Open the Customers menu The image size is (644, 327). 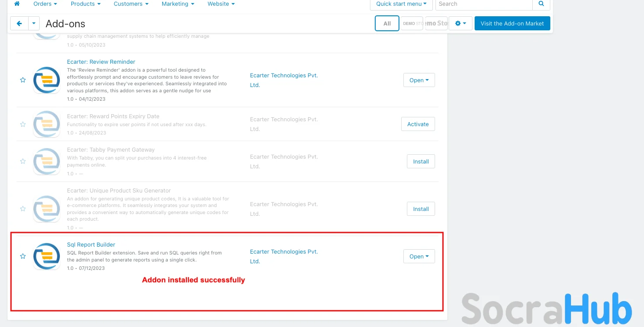(131, 4)
